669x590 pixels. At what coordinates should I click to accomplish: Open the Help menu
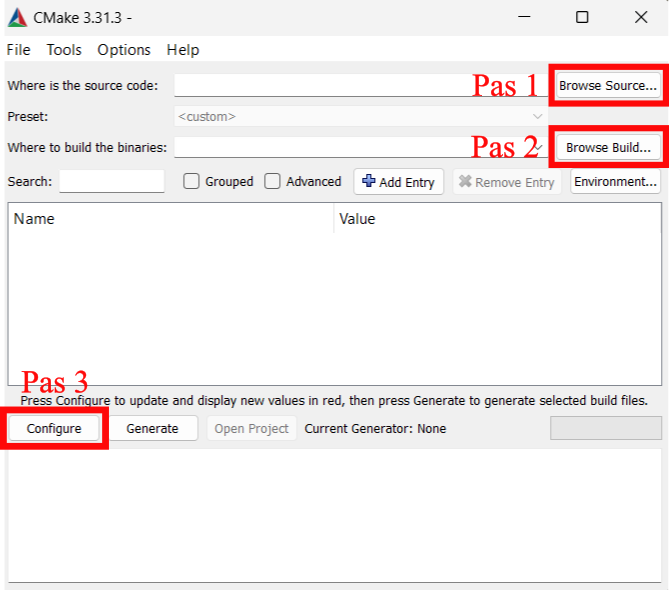(183, 50)
